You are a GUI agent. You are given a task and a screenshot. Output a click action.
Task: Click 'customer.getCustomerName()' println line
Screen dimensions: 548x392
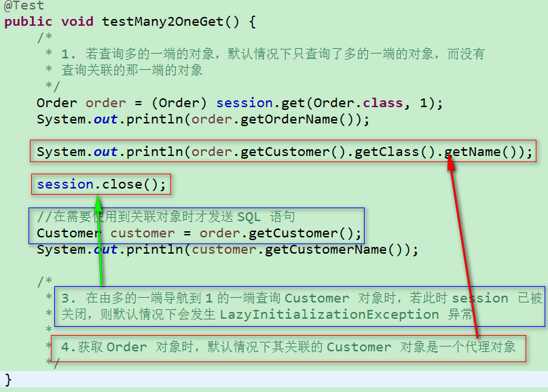227,250
